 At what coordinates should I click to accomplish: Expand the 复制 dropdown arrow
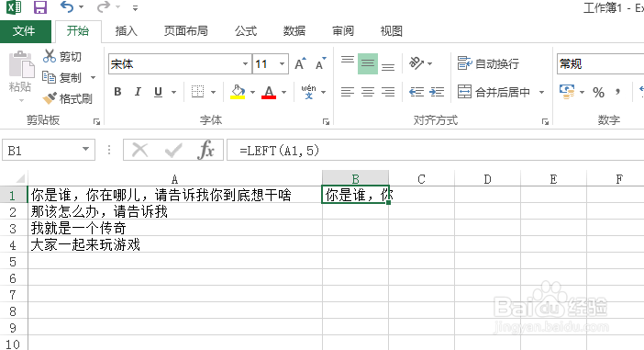pos(94,77)
